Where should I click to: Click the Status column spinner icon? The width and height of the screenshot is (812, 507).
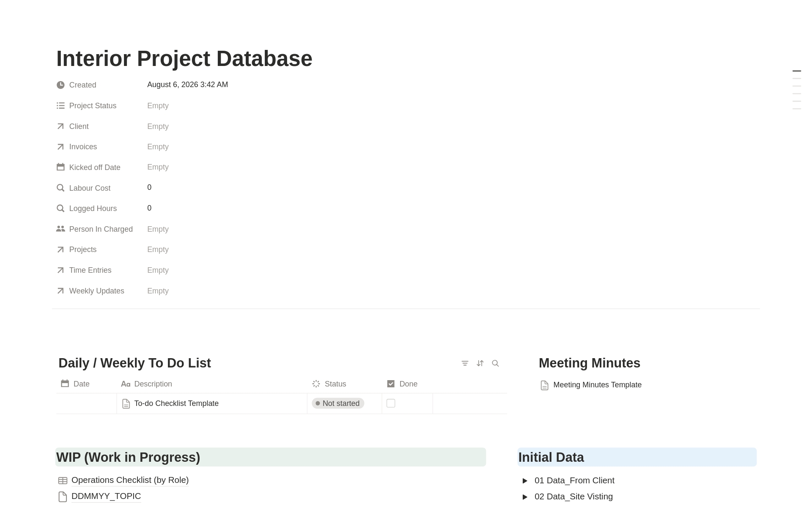pos(316,384)
